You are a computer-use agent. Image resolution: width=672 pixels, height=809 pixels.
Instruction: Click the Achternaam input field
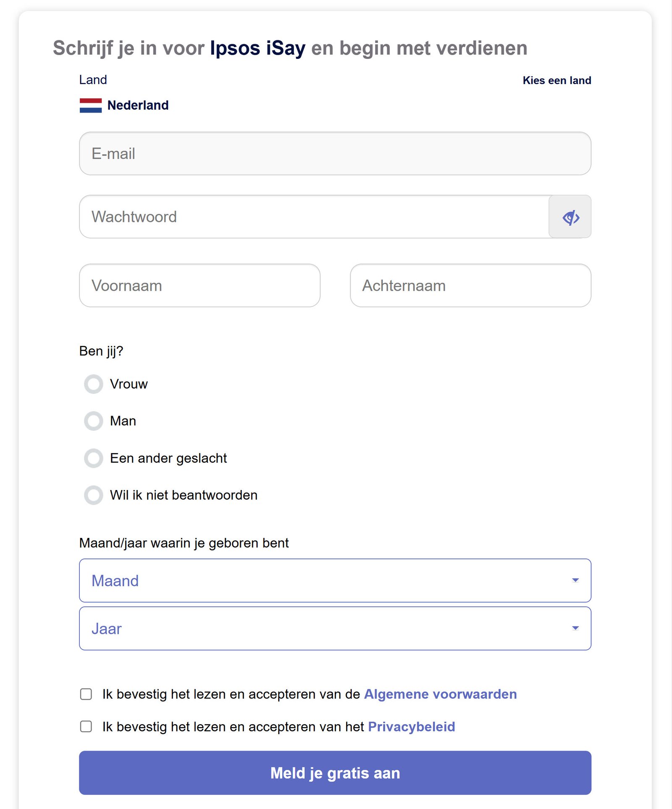(470, 286)
